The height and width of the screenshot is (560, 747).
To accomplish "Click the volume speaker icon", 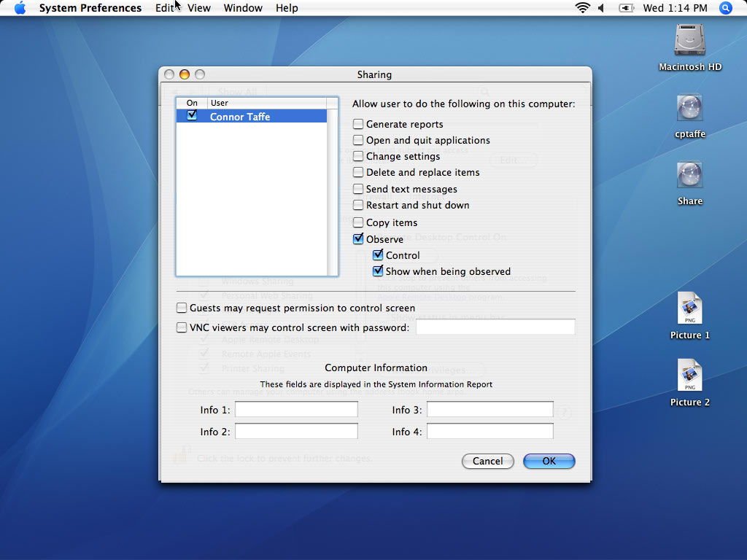I will 601,8.
